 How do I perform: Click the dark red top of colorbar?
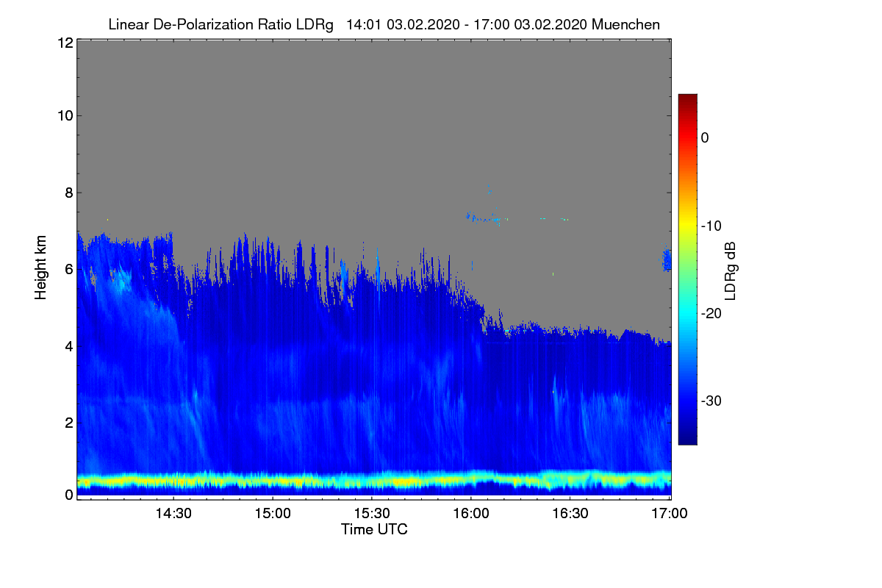click(687, 99)
